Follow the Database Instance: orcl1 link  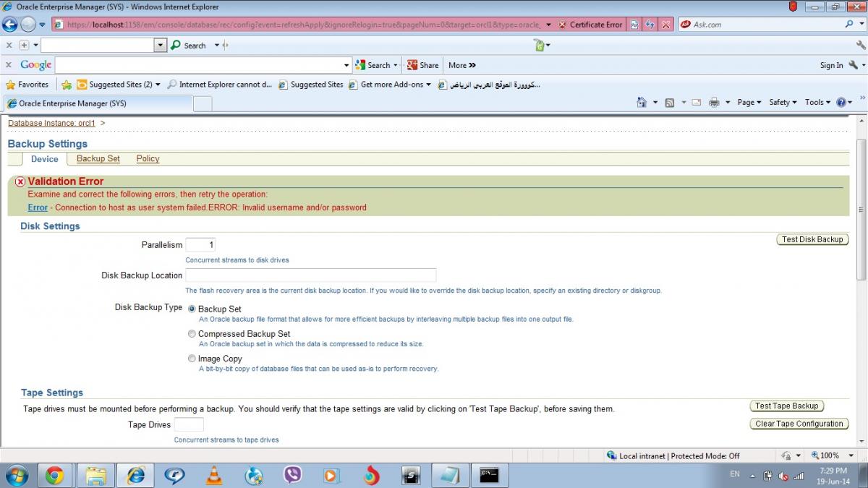click(x=51, y=123)
